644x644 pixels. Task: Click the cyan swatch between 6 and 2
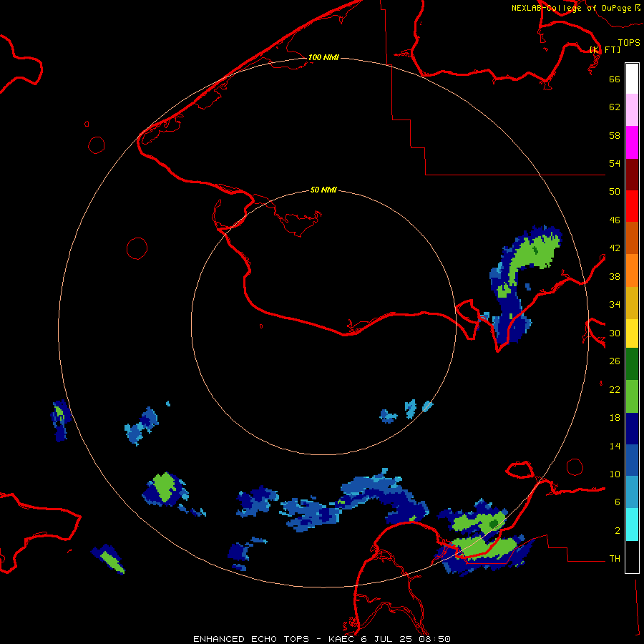[632, 525]
